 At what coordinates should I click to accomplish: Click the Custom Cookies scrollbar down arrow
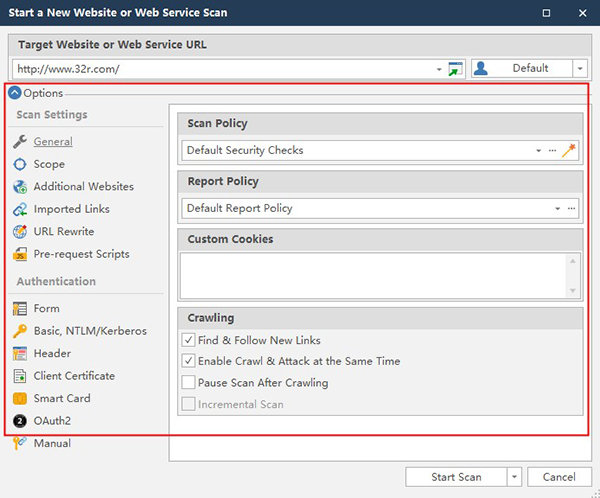[573, 290]
